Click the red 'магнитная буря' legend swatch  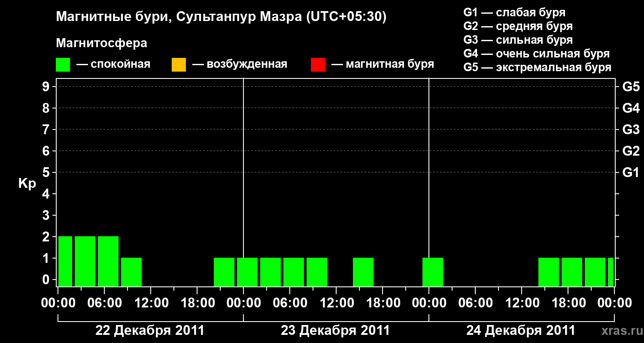[318, 65]
